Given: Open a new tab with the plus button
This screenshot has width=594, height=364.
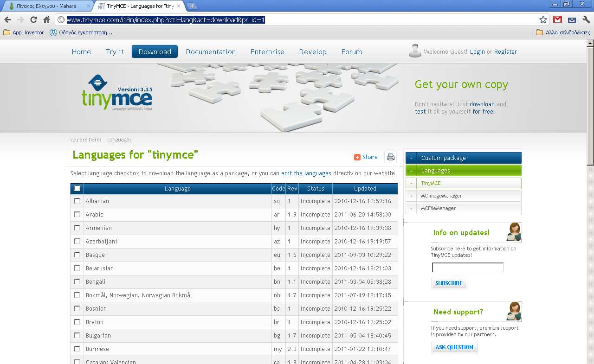Looking at the screenshot, I should click(x=192, y=6).
